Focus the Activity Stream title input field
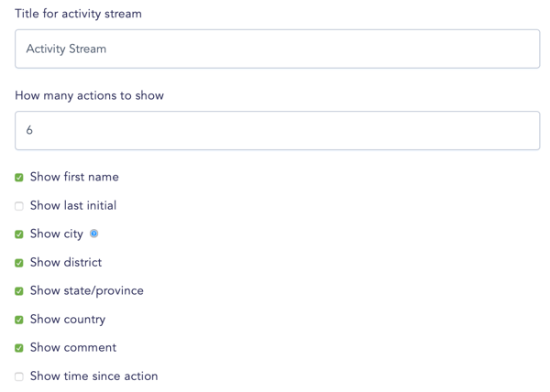550x392 pixels. tap(277, 49)
